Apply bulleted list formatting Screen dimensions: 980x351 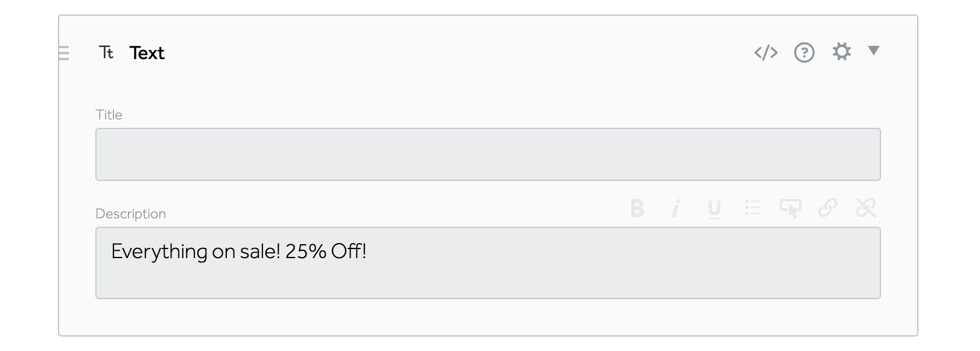(752, 208)
